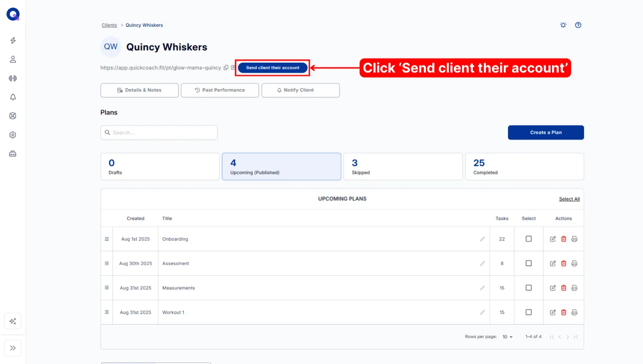Open the toolbox sidebar icon
This screenshot has height=364, width=643.
point(13,154)
